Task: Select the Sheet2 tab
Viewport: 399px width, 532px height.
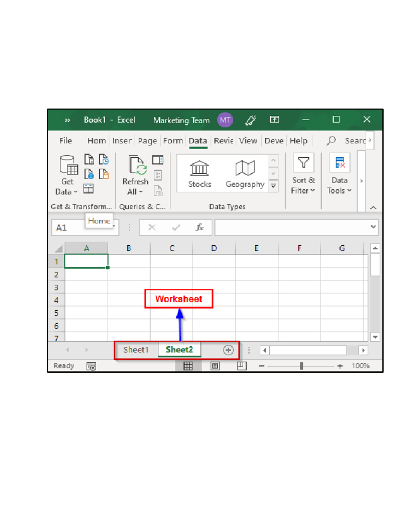Action: click(179, 350)
